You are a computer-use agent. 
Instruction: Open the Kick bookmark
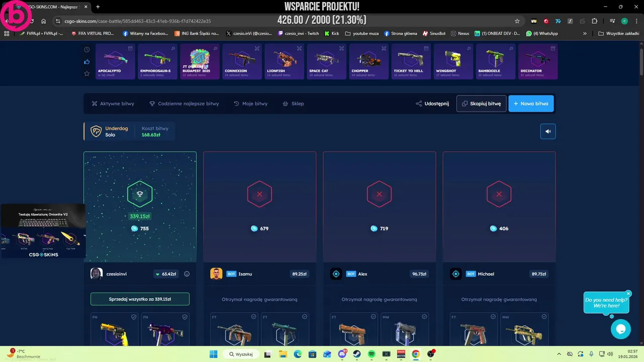point(332,34)
